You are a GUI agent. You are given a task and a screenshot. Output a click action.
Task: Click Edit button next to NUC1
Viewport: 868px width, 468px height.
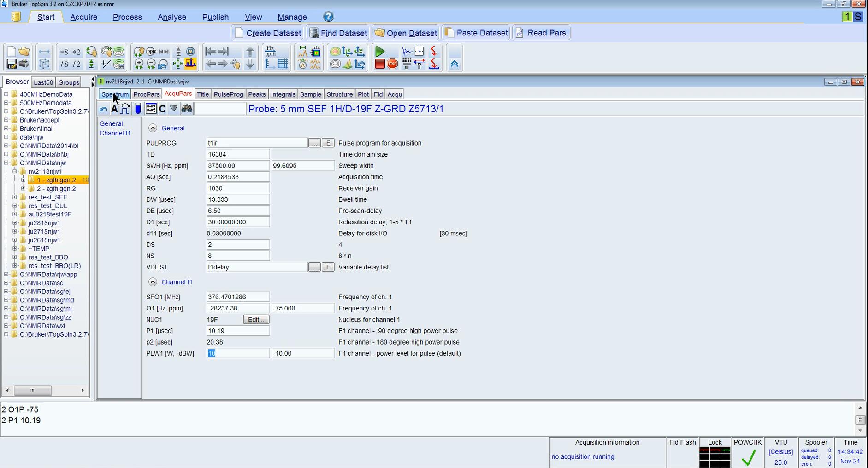(256, 320)
